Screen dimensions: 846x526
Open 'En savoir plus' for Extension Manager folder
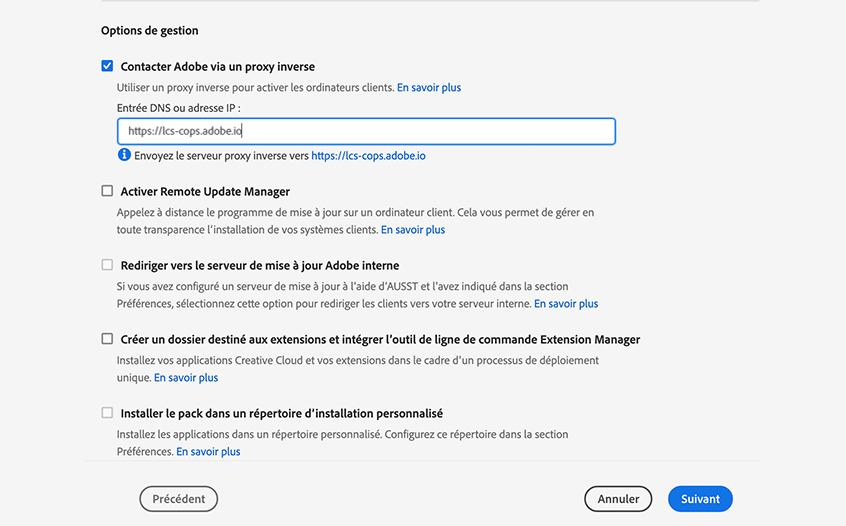[x=186, y=378]
